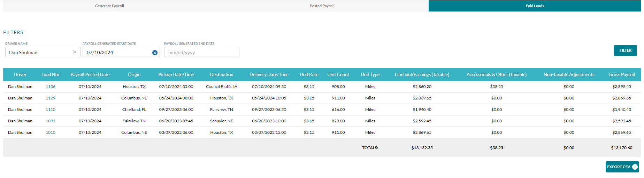Click the FILTERS section heading

(13, 32)
